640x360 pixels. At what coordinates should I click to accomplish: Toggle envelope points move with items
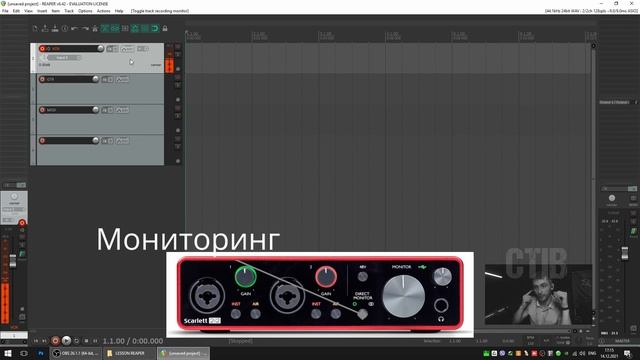[135, 29]
